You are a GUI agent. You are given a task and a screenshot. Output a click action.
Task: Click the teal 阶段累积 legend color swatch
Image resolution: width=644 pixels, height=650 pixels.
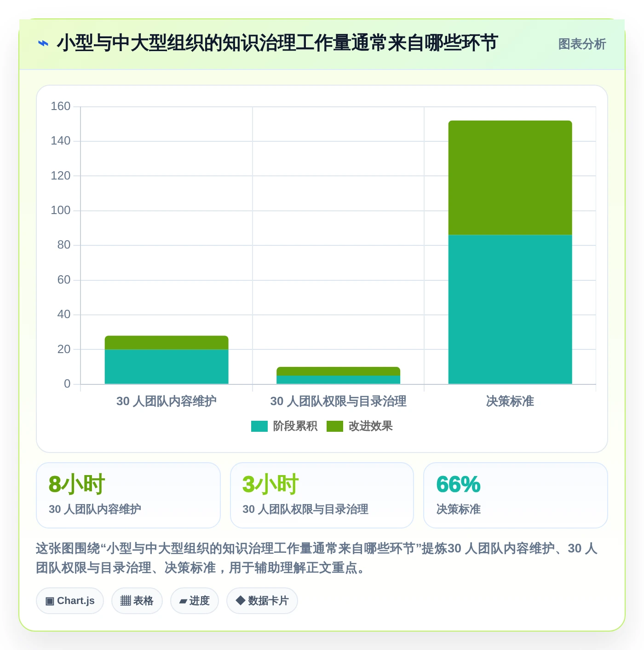point(259,426)
